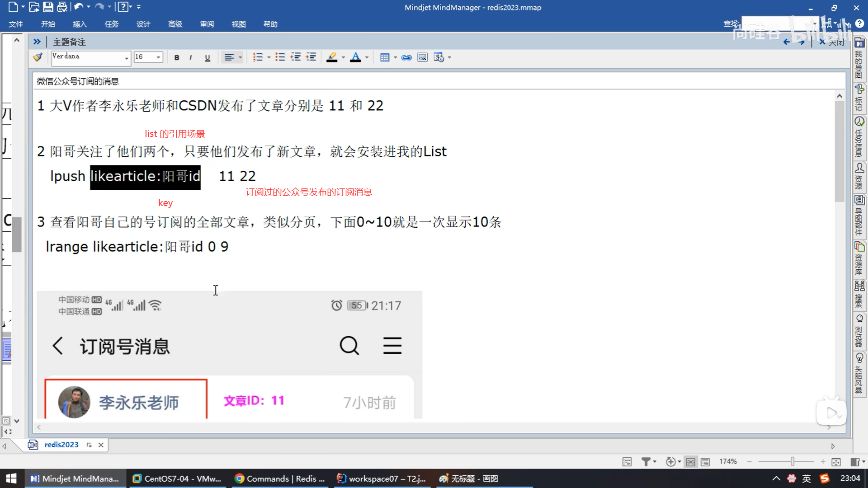Open the 视图 ribbon tab
Viewport: 868px width, 488px height.
(x=239, y=24)
